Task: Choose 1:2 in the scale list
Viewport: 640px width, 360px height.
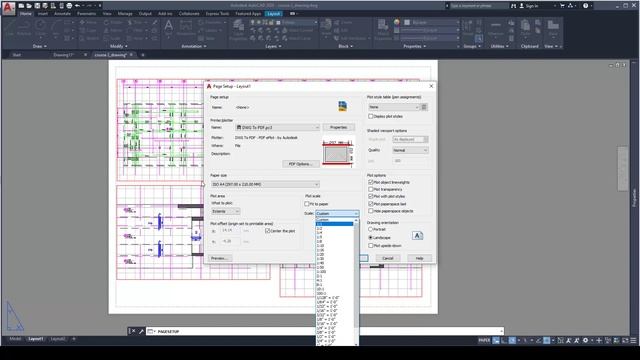Action: click(334, 229)
